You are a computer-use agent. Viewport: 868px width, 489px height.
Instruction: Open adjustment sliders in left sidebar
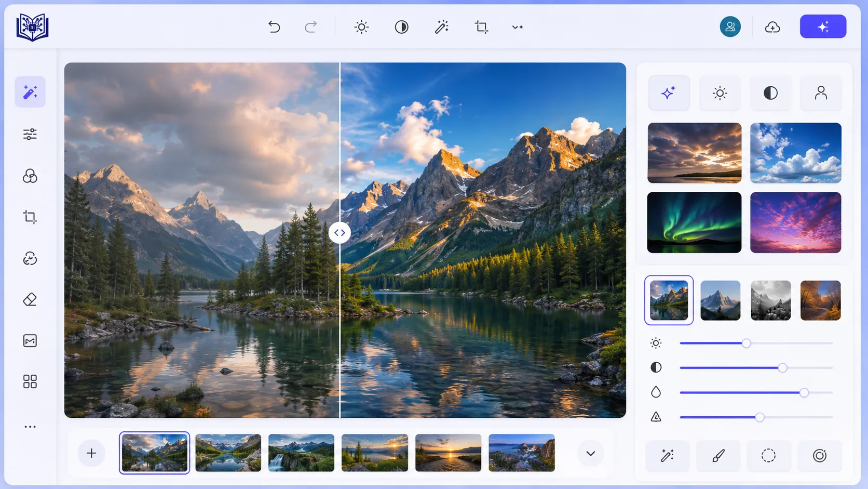tap(30, 134)
